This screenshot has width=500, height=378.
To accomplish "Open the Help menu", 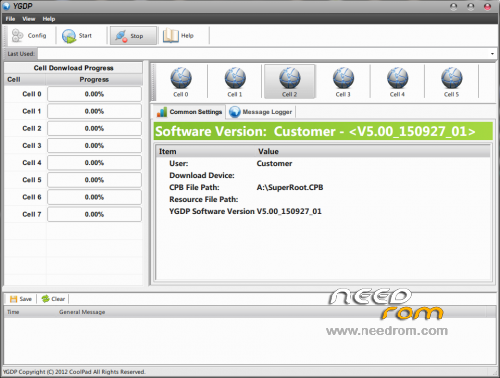I will tap(49, 19).
